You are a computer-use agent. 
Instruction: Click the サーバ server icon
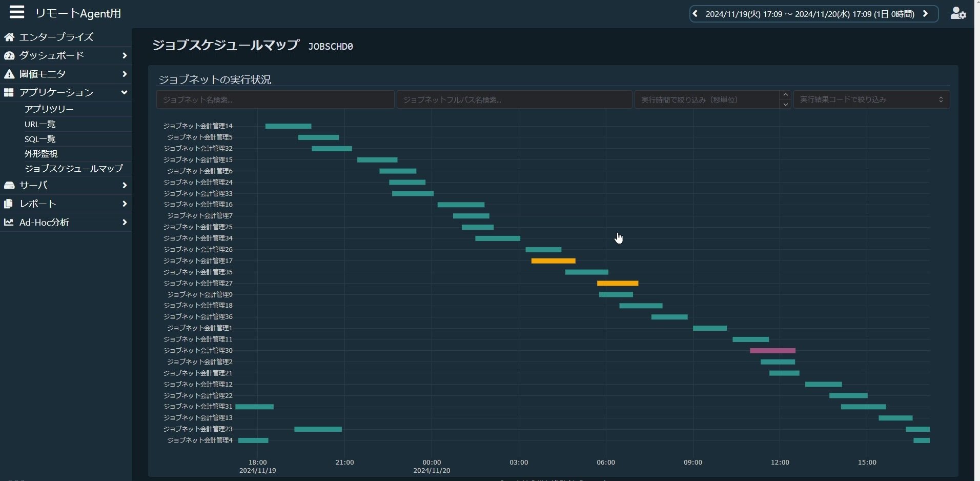pyautogui.click(x=10, y=185)
